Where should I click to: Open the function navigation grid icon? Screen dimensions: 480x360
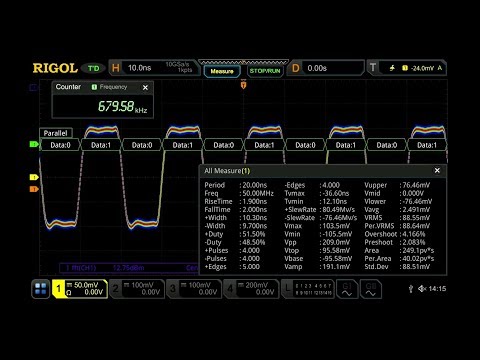click(x=41, y=289)
